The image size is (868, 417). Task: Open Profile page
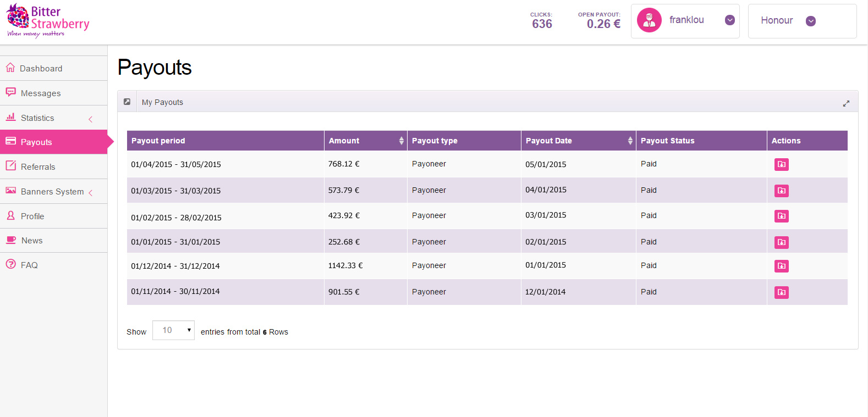click(x=54, y=216)
